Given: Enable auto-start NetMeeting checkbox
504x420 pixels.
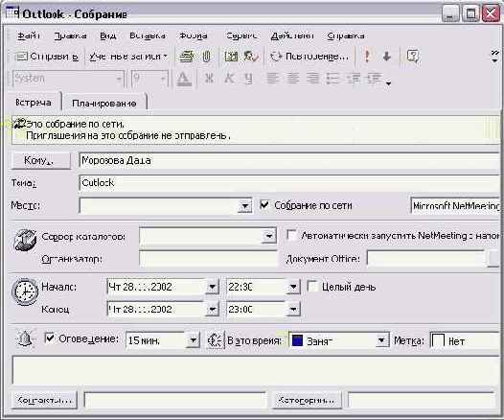Looking at the screenshot, I should click(291, 235).
